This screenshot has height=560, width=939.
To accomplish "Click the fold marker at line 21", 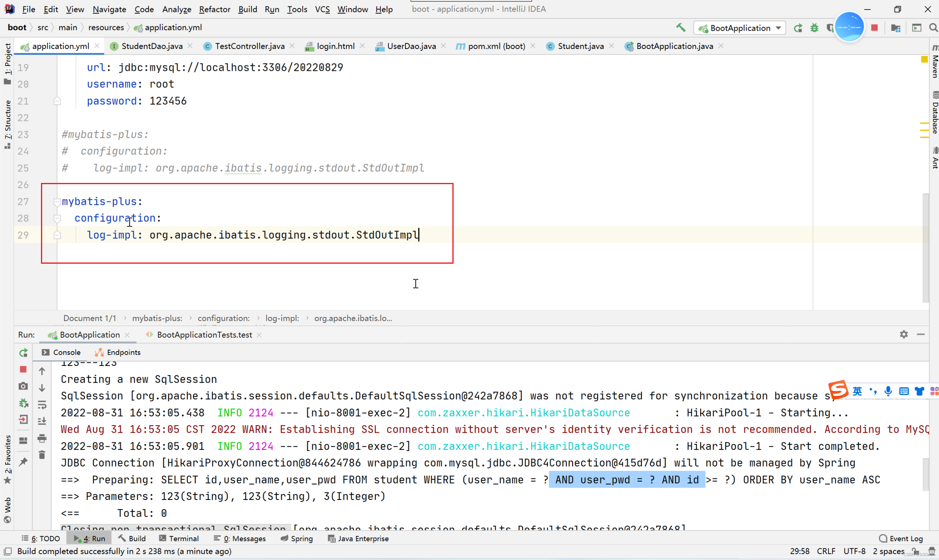I will 57,101.
